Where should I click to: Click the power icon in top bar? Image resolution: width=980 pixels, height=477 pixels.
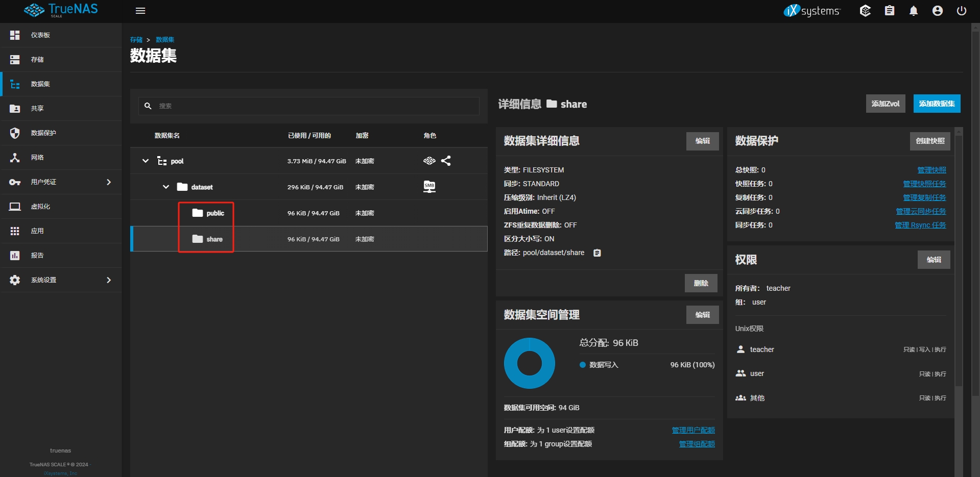coord(961,11)
